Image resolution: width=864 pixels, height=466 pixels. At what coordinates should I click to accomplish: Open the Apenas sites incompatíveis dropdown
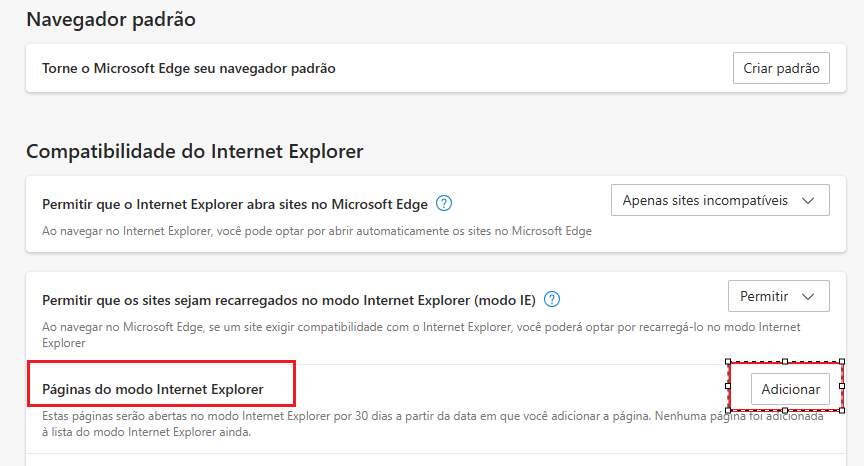(x=720, y=200)
